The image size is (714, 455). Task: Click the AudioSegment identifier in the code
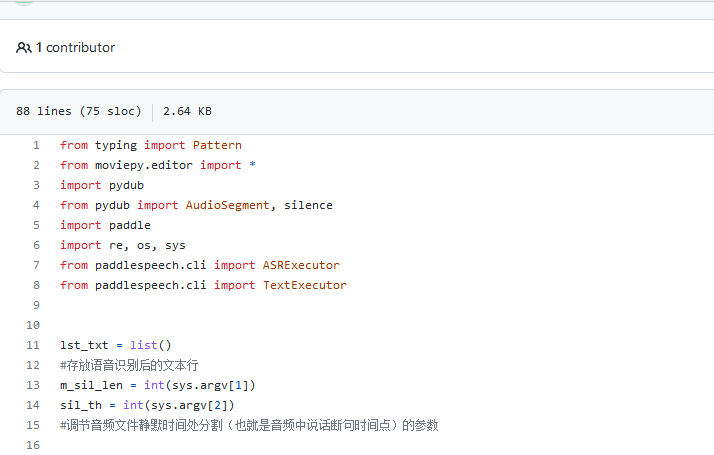coord(228,205)
